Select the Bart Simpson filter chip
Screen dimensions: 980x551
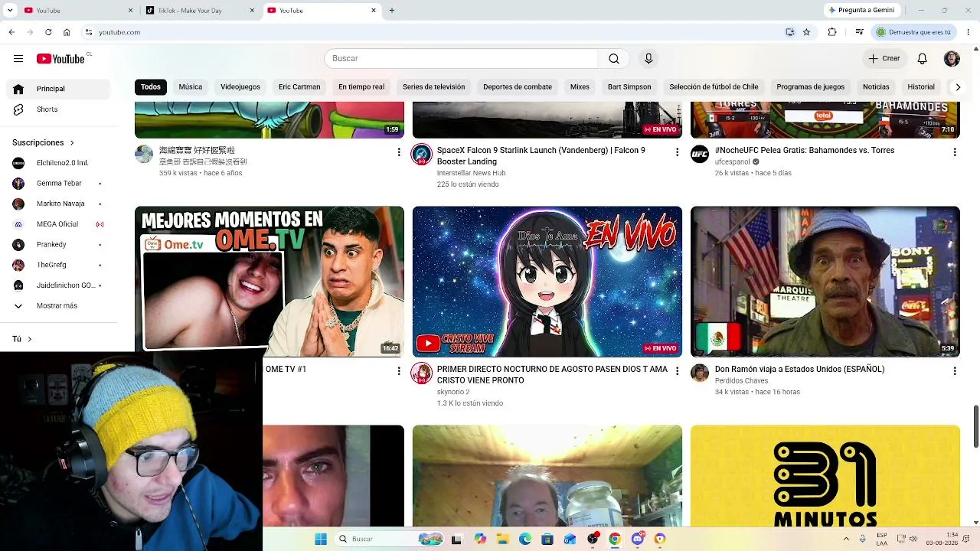pos(629,87)
